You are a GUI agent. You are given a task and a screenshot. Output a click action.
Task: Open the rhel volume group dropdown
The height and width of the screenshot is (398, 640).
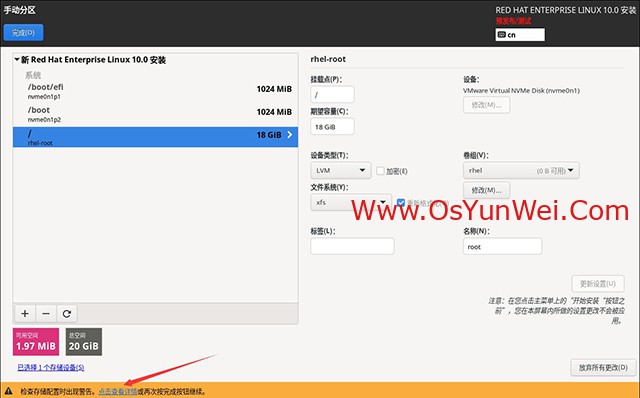tap(521, 170)
